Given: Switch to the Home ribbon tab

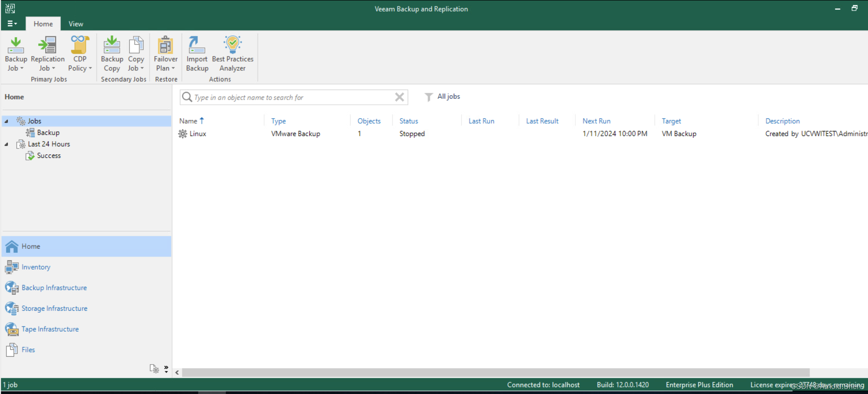Looking at the screenshot, I should 43,24.
